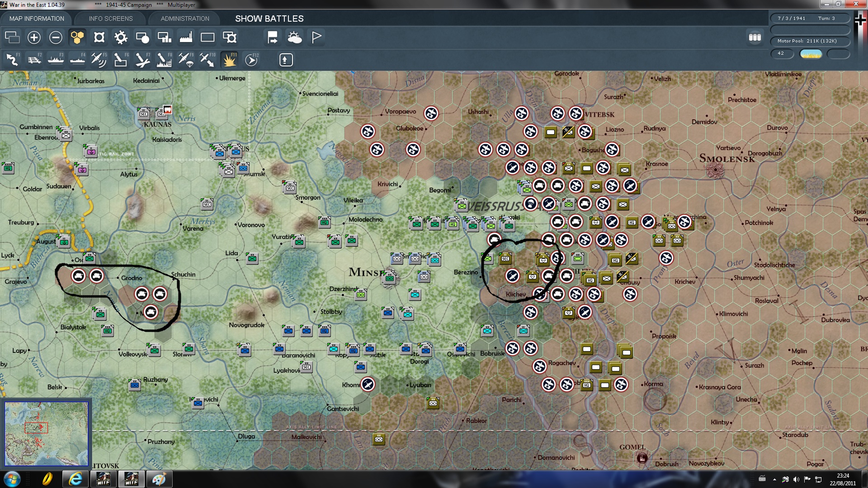Screen dimensions: 868x488
Task: Click the rectangle with bar chart icon
Action: [164, 38]
